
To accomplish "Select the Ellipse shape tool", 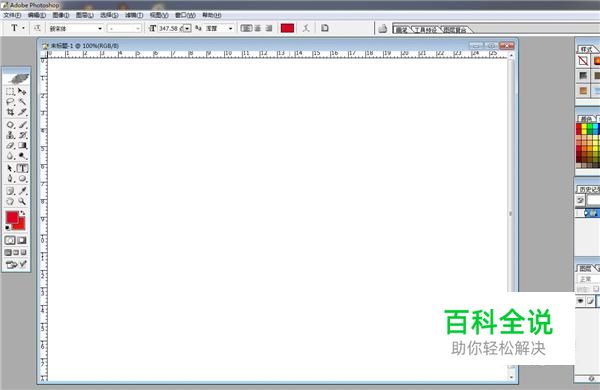I will [x=22, y=179].
